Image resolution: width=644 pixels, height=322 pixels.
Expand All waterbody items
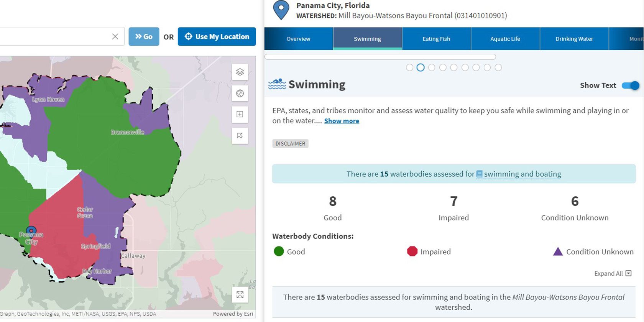click(x=613, y=273)
